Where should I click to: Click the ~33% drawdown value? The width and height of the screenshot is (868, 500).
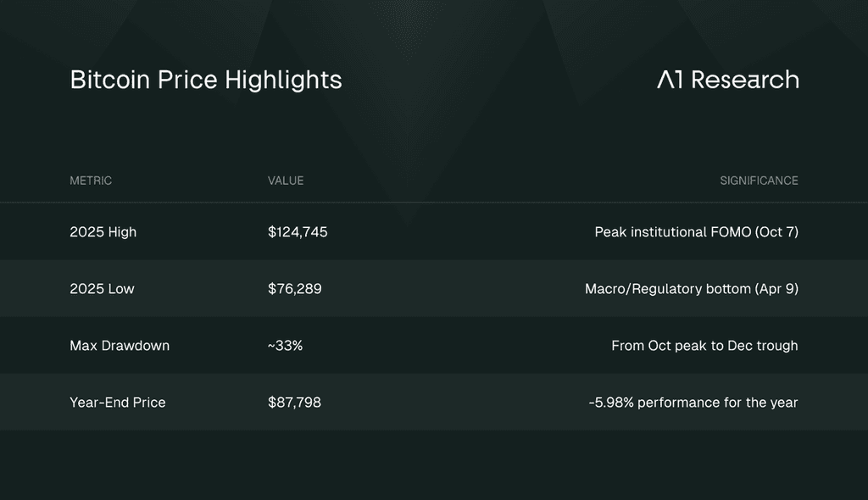pos(285,346)
